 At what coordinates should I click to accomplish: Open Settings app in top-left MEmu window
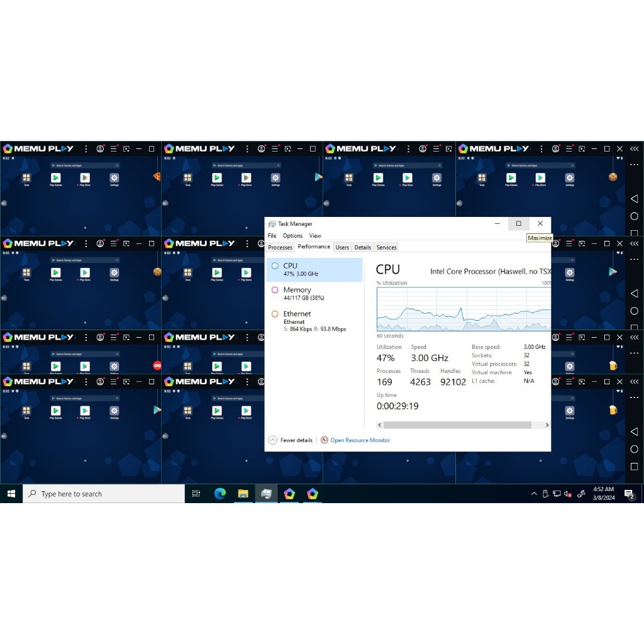coord(114,179)
